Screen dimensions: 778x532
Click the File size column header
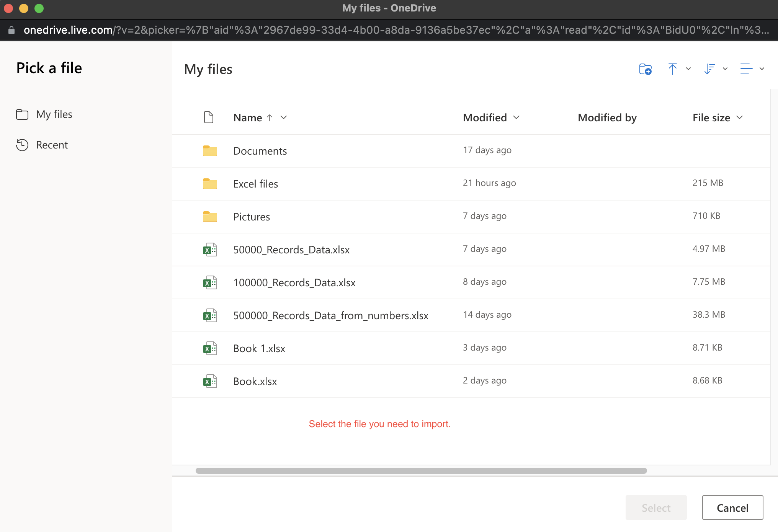711,117
